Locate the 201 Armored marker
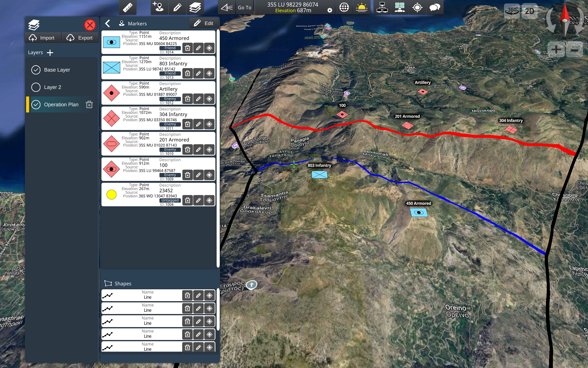The height and width of the screenshot is (368, 588). (209, 150)
